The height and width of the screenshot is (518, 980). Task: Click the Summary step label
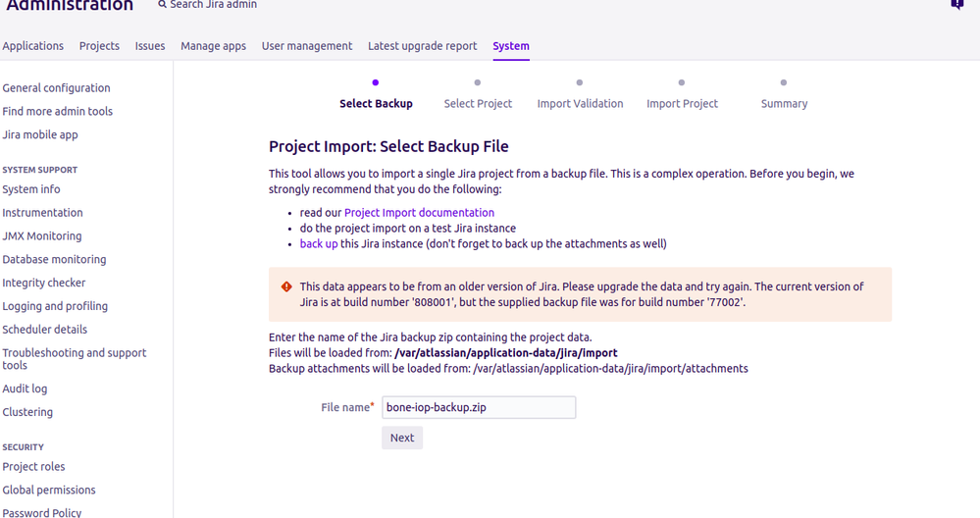coord(784,104)
